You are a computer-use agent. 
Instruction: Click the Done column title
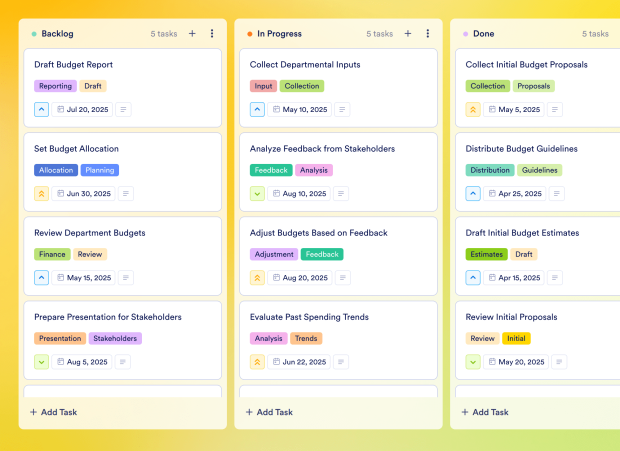(x=484, y=34)
